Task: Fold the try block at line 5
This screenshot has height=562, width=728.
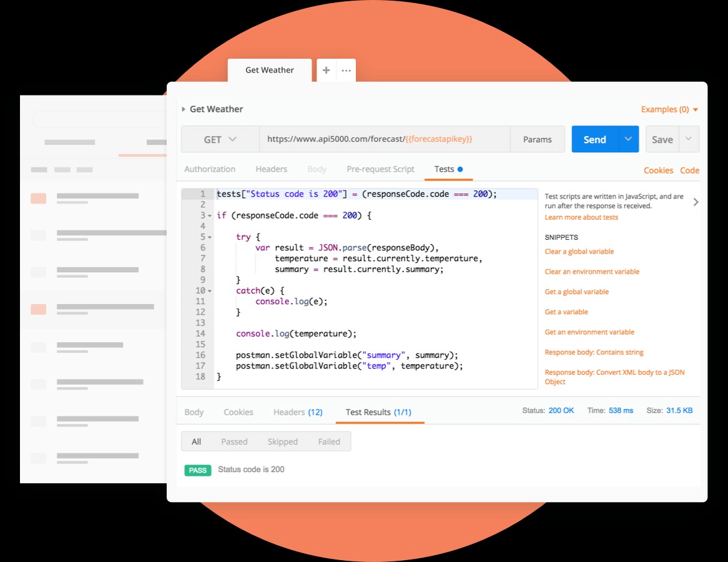Action: [x=210, y=237]
